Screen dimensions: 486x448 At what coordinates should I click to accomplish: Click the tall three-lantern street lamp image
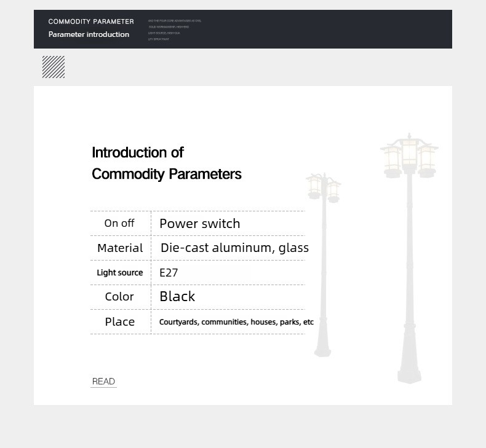click(x=409, y=258)
